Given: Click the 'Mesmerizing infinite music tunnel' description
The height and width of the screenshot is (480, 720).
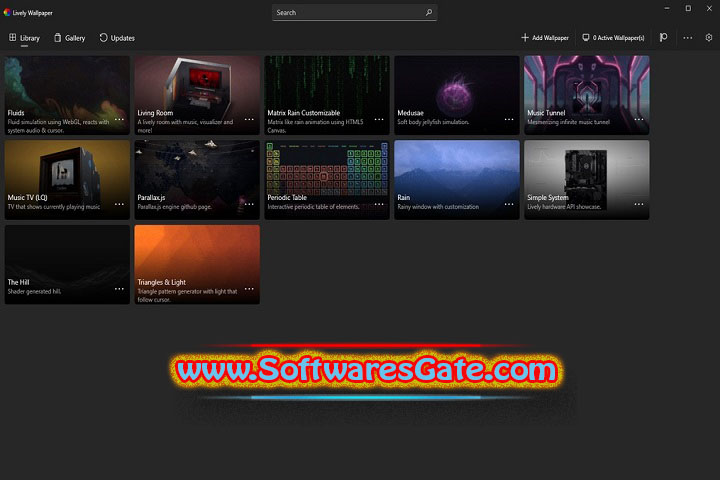Looking at the screenshot, I should 568,122.
